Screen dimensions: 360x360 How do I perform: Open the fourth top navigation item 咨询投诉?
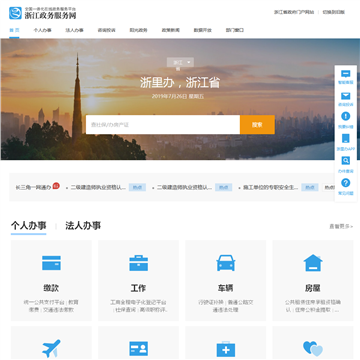pos(106,30)
